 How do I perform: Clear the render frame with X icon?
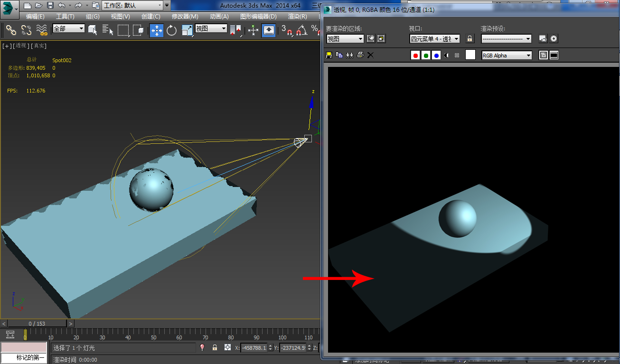point(371,55)
